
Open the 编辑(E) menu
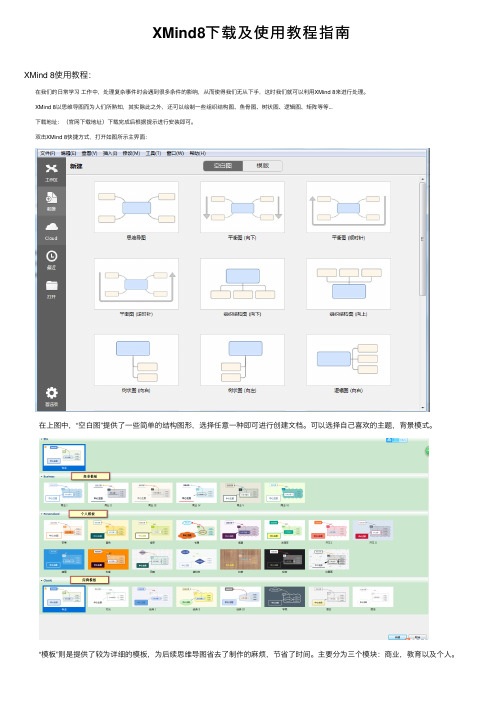[x=68, y=153]
